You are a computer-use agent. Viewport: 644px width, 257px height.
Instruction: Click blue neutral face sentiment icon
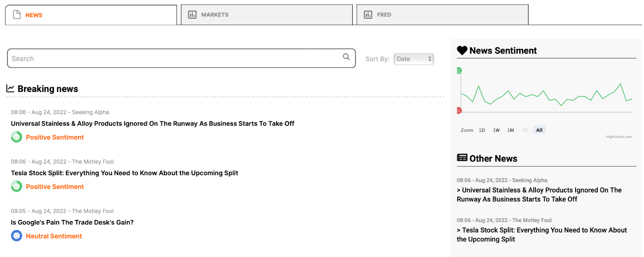17,236
